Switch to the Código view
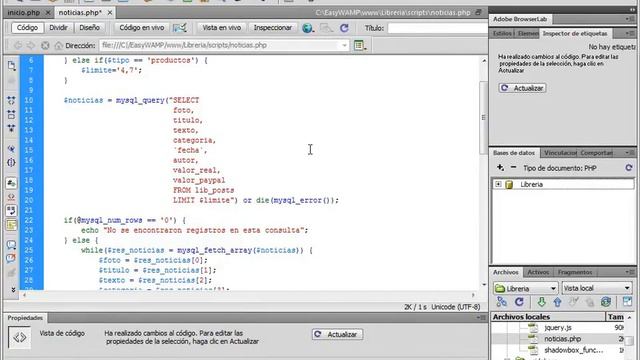Screen dimensions: 640x360 27,28
